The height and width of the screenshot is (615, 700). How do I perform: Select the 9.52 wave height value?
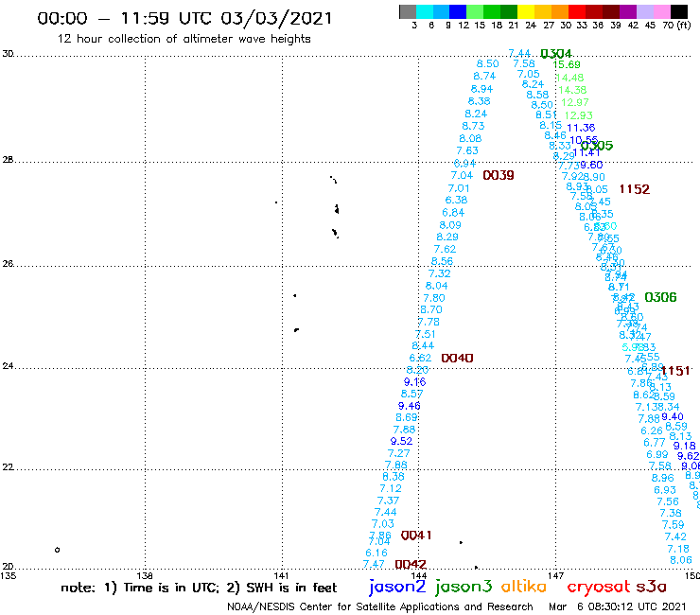point(401,441)
